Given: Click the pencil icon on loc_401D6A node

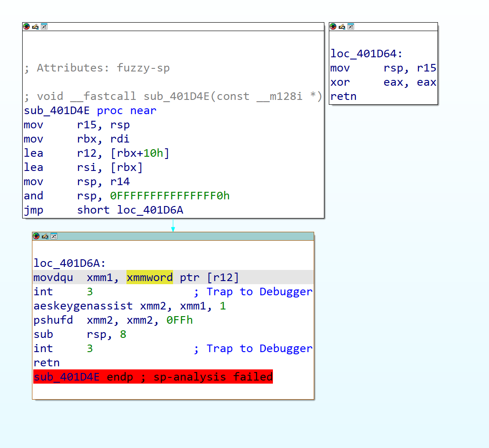Looking at the screenshot, I should click(x=45, y=236).
